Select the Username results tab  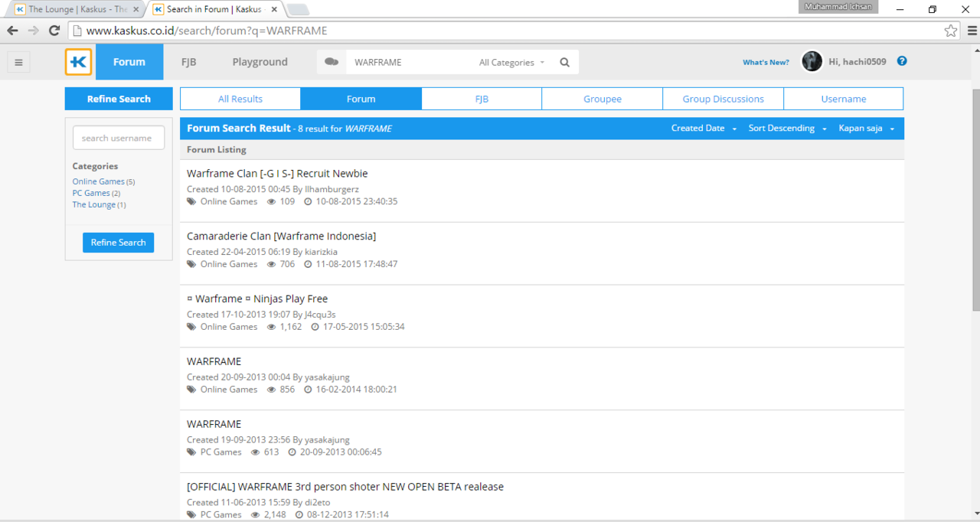tap(844, 99)
